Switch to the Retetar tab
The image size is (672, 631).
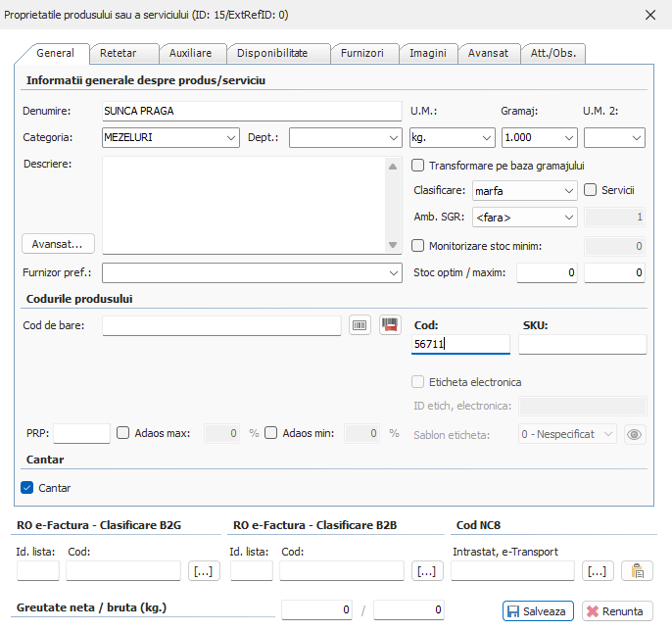coord(118,53)
